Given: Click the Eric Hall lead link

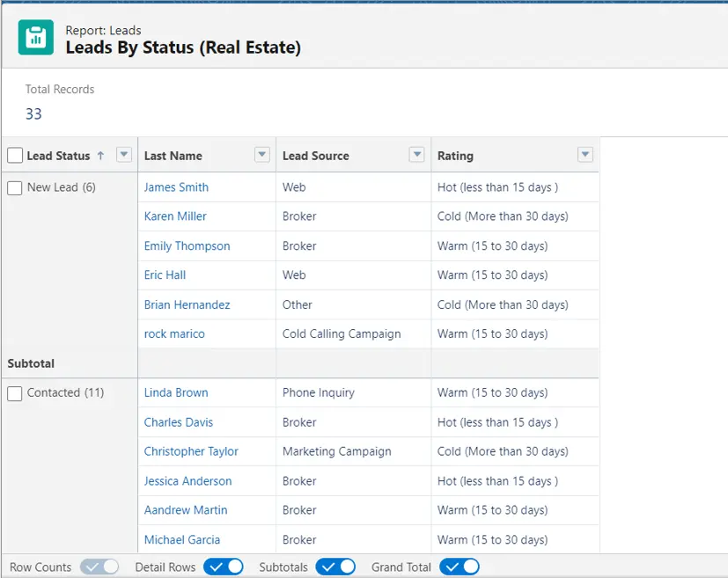Looking at the screenshot, I should 165,275.
